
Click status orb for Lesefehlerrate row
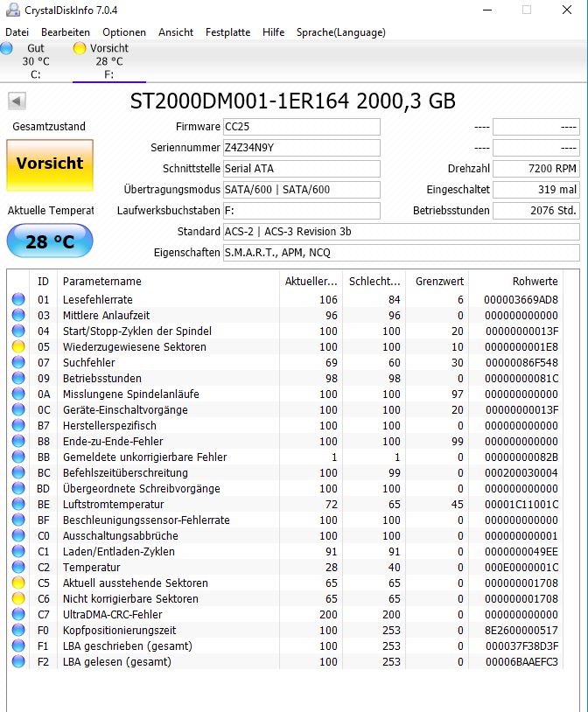point(18,299)
